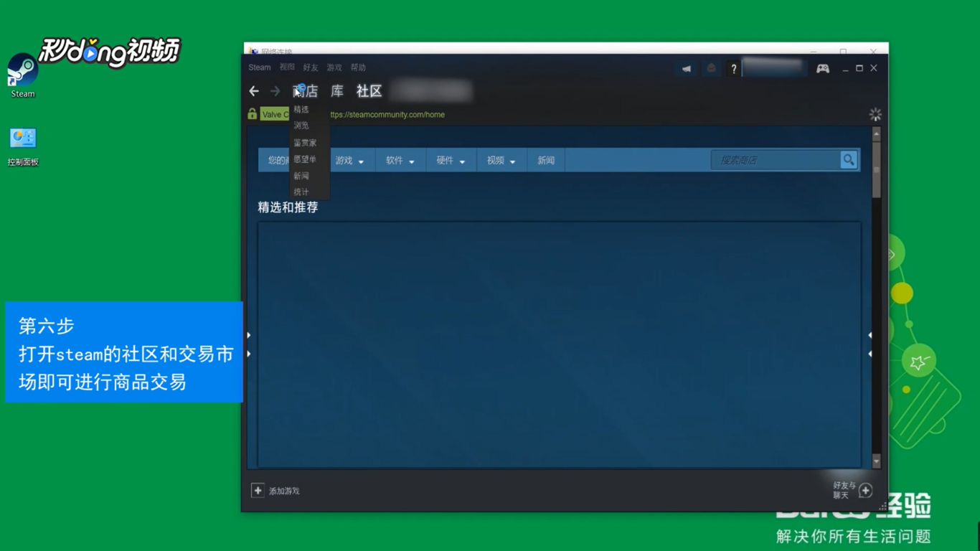Image resolution: width=980 pixels, height=551 pixels.
Task: Open the announcements megaphone icon
Action: click(x=687, y=69)
